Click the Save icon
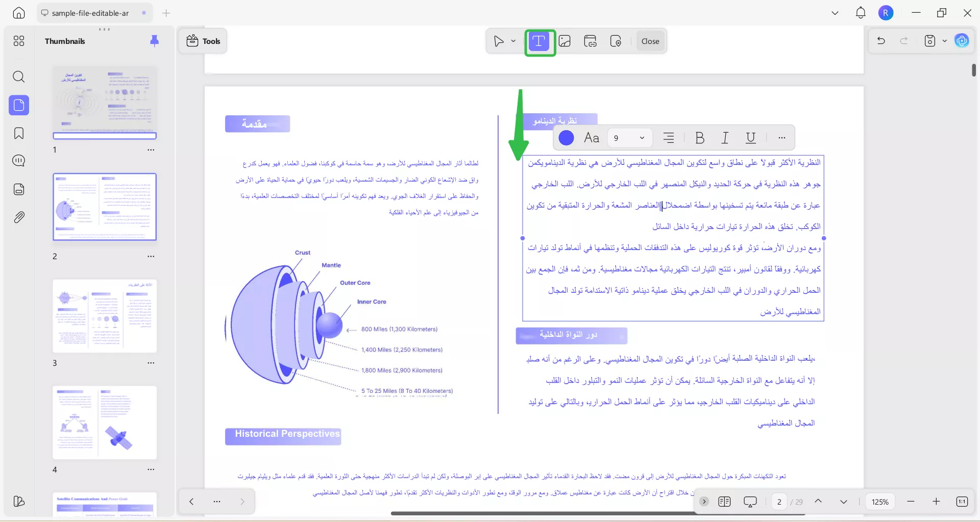The width and height of the screenshot is (980, 522). click(930, 41)
